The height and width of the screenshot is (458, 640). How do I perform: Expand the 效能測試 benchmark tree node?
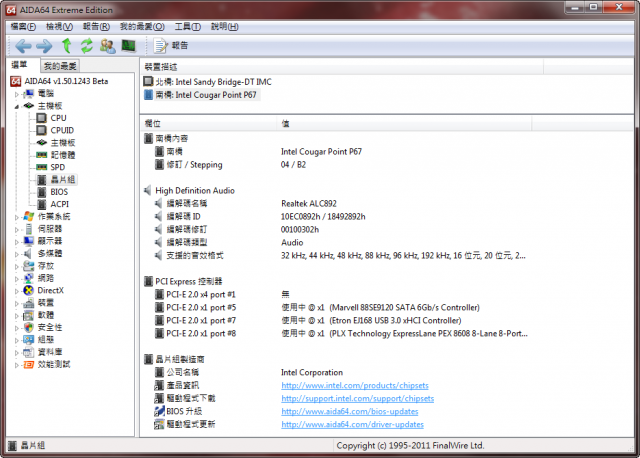(x=16, y=364)
